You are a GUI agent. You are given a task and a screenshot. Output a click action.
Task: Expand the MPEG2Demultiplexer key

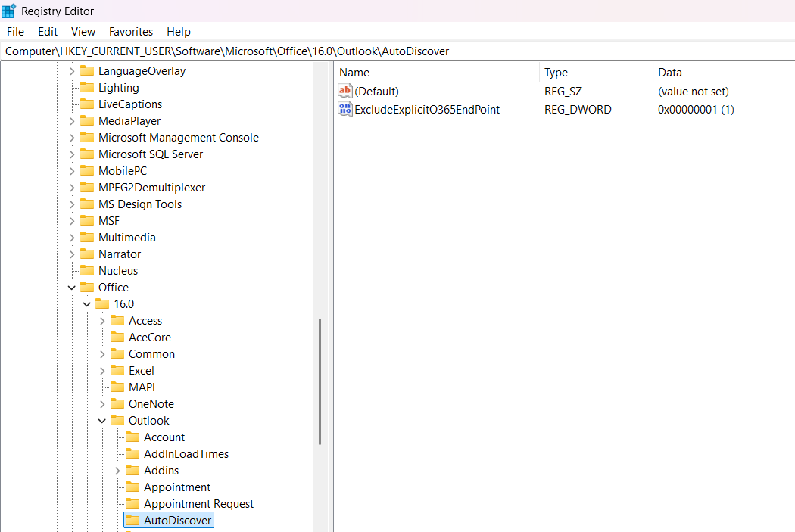pos(72,188)
